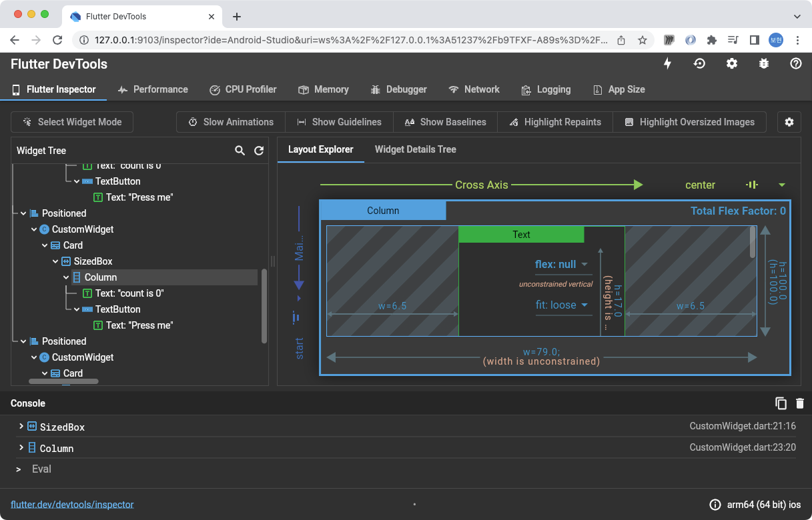Click the main axis alignment icon
This screenshot has width=812, height=520.
[x=296, y=317]
